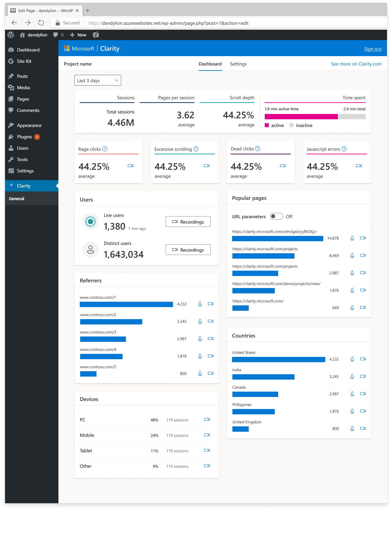Open the Yoast SEO admin bar icon
This screenshot has height=545, width=392.
[96, 35]
